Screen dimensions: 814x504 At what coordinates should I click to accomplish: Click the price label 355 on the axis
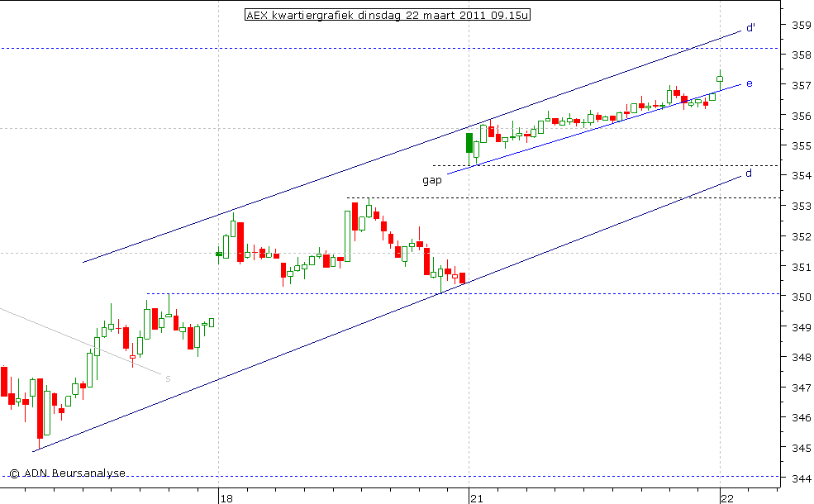pos(801,146)
